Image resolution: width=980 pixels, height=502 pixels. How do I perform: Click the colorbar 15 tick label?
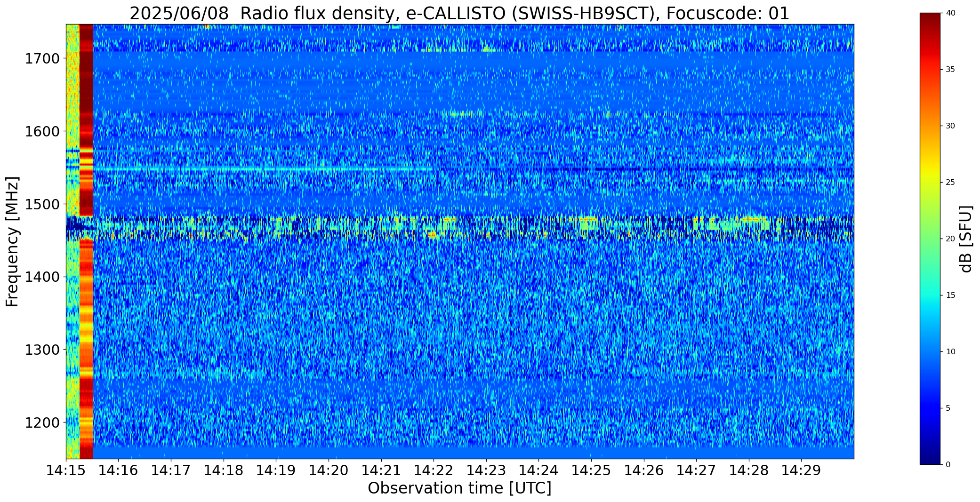point(950,295)
